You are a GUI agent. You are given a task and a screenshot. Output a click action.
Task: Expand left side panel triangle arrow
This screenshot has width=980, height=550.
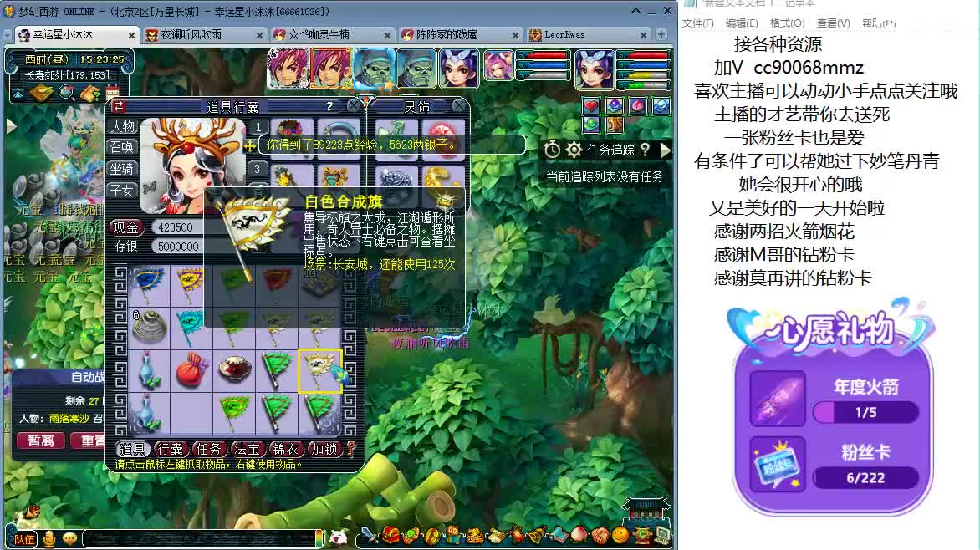[x=11, y=125]
